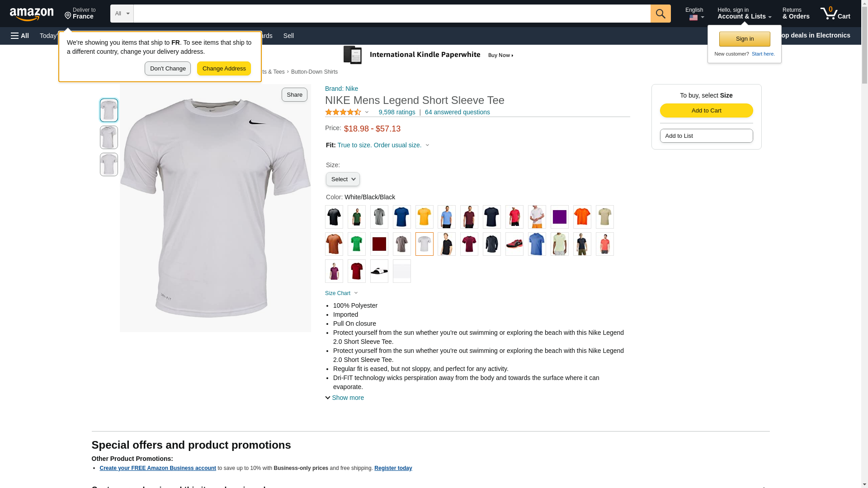This screenshot has width=868, height=488.
Task: Expand Show more product details
Action: (x=344, y=398)
